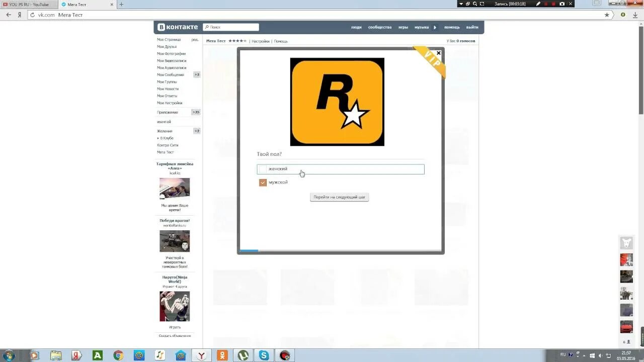Click Перейти на следующий шаг button
The image size is (644, 362).
[339, 197]
